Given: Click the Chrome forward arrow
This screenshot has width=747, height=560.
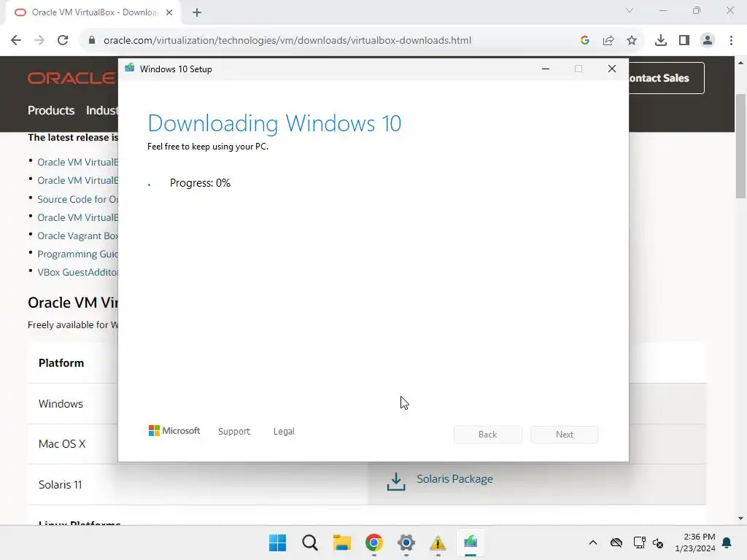Looking at the screenshot, I should [x=39, y=41].
